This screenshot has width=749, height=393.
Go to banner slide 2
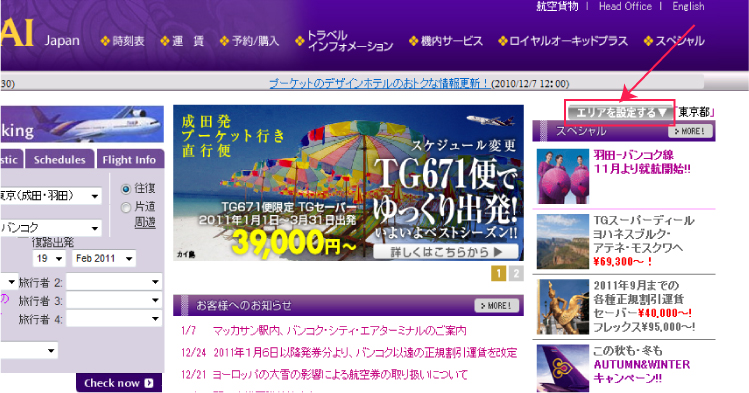[x=516, y=273]
